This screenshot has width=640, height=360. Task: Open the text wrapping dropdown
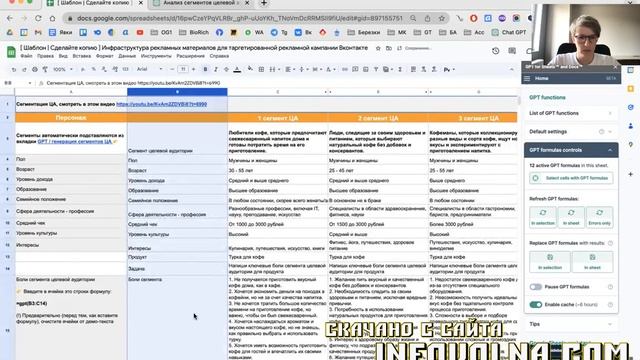(317, 69)
